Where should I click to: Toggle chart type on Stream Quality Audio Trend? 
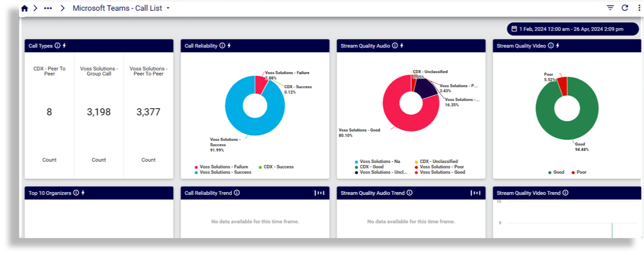(475, 193)
